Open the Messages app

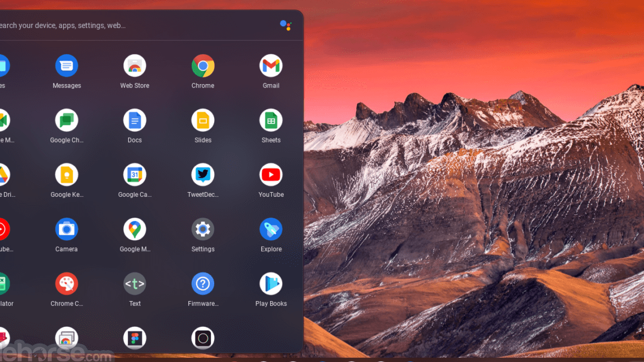pos(67,66)
